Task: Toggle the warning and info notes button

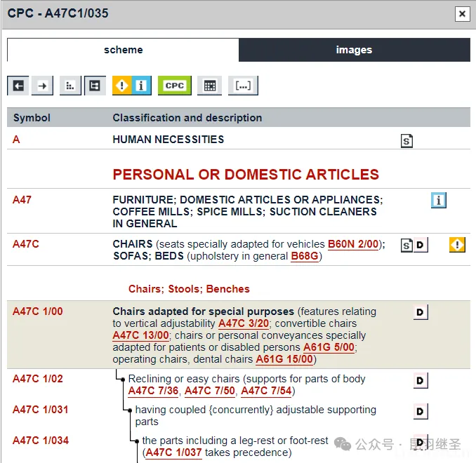Action: pos(132,86)
